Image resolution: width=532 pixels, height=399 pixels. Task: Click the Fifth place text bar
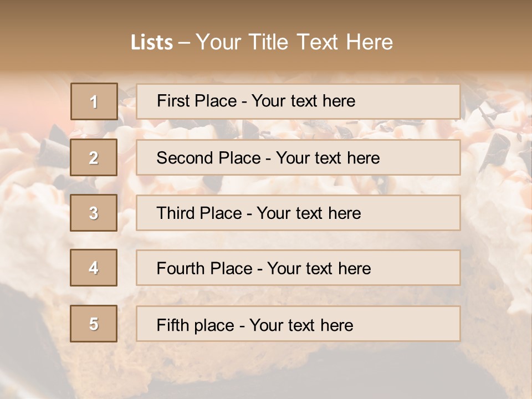pyautogui.click(x=298, y=324)
